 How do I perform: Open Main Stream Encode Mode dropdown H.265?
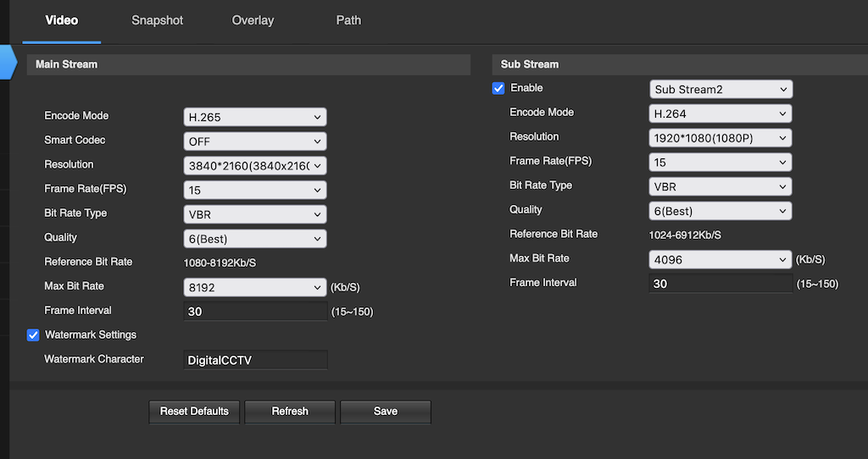point(255,117)
